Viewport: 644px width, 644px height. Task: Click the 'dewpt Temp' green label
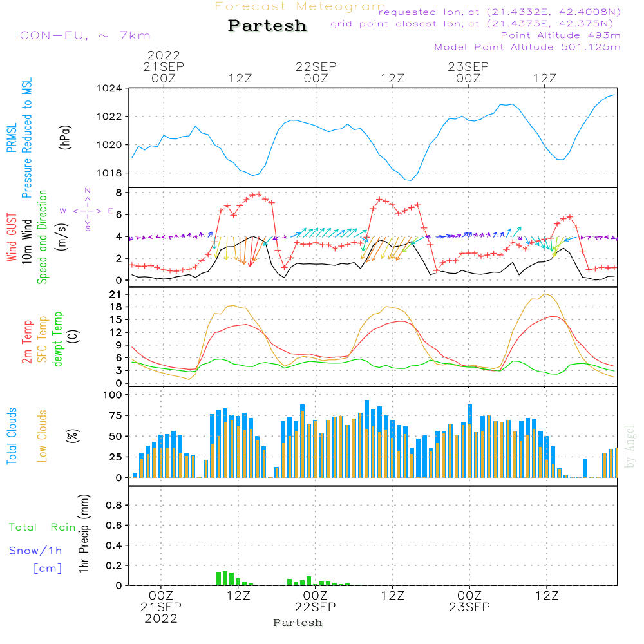click(x=57, y=339)
